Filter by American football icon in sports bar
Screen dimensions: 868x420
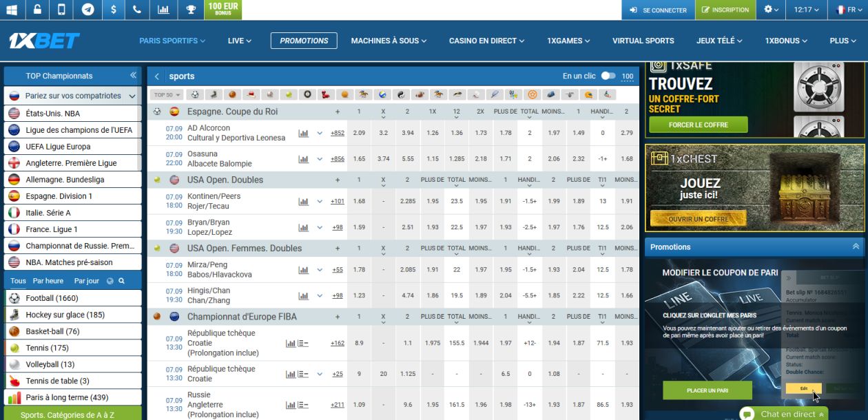[420, 95]
